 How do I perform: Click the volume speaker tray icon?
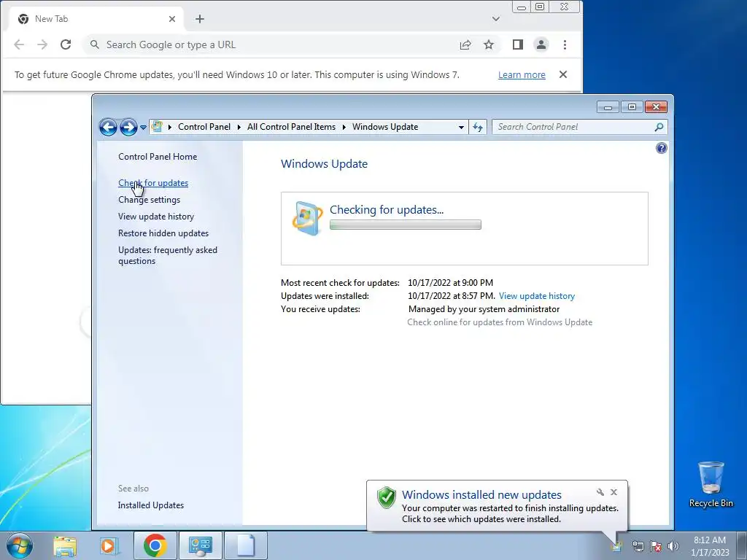coord(673,546)
